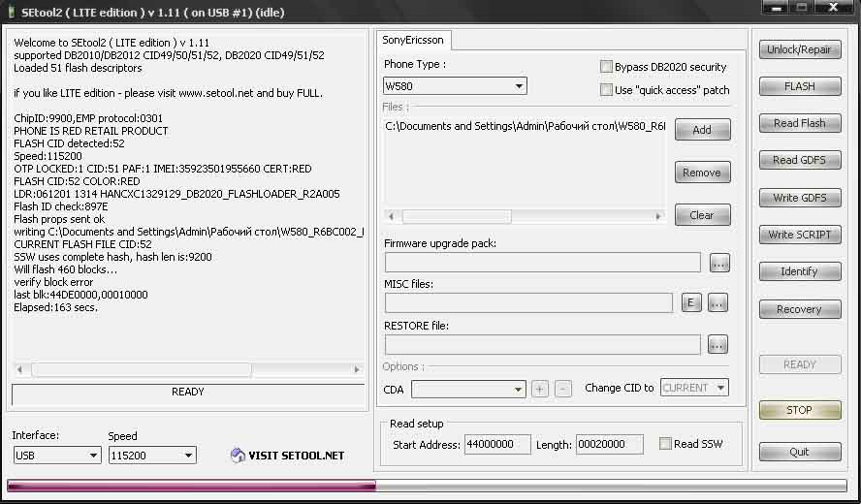Click the "FLASH CID detected:52" log line
The width and height of the screenshot is (861, 504).
coord(69,143)
